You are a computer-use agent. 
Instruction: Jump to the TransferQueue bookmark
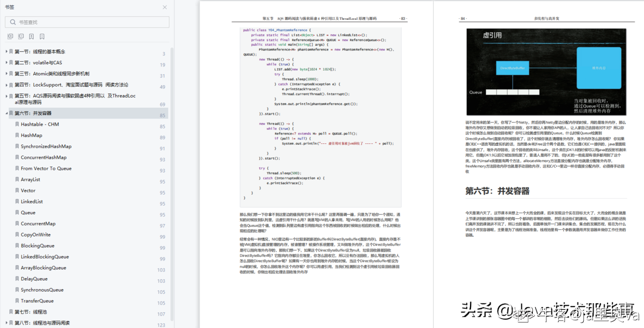[x=37, y=300]
